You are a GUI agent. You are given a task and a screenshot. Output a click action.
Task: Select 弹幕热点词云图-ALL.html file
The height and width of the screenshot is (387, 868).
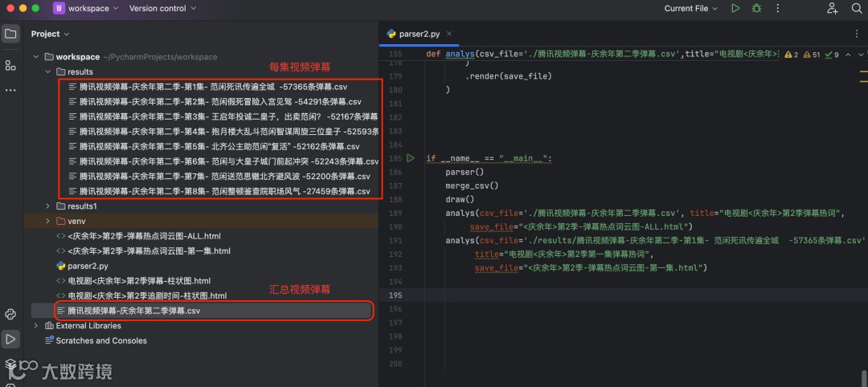click(x=138, y=236)
